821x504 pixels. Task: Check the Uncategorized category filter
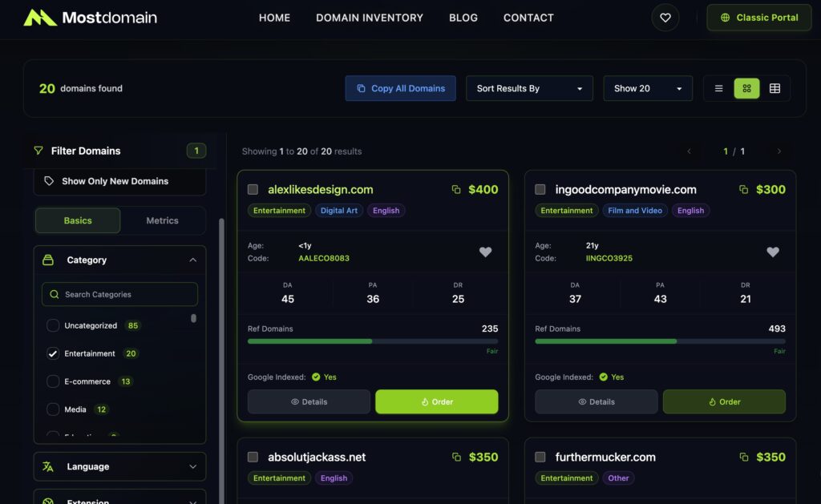point(53,325)
